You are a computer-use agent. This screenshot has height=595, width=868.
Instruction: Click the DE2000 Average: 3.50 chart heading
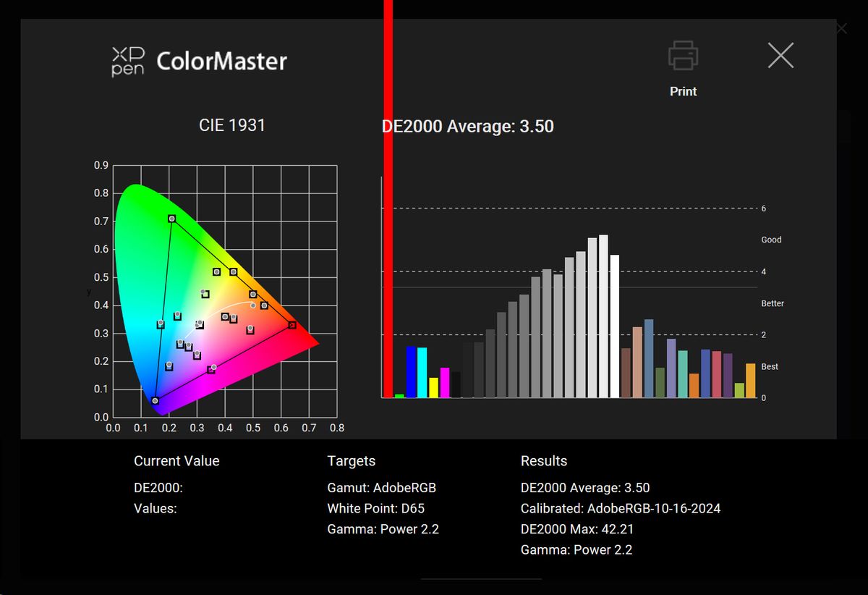(468, 126)
